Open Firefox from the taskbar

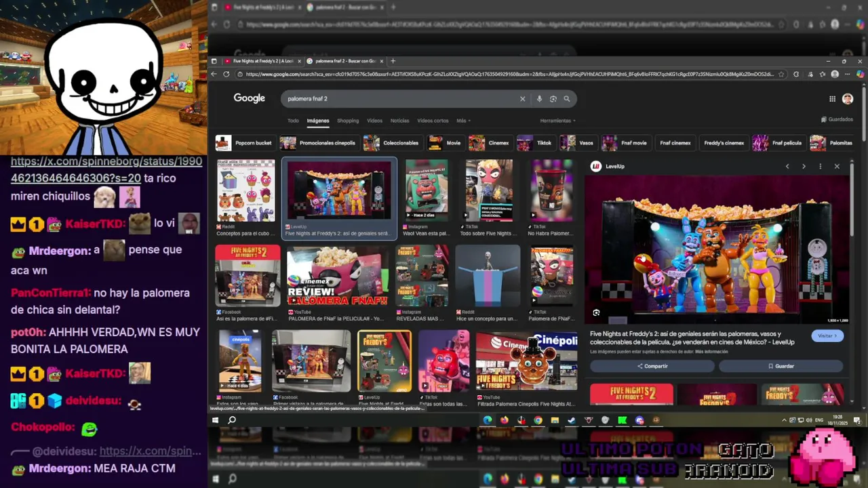(x=505, y=420)
